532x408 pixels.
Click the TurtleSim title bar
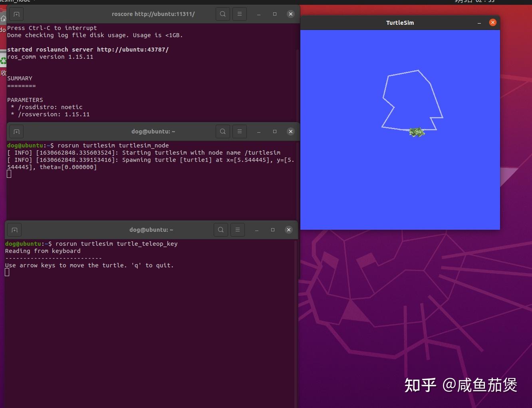399,23
